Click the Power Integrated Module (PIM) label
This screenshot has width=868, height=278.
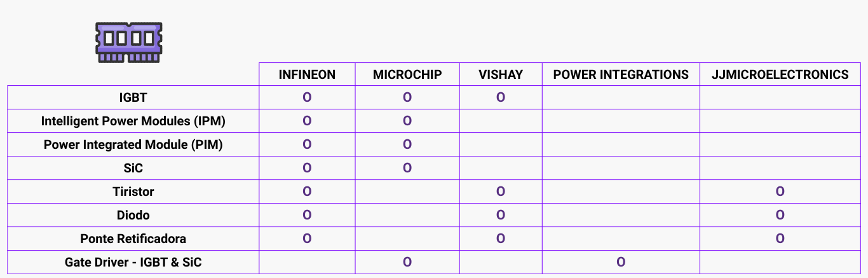(133, 144)
